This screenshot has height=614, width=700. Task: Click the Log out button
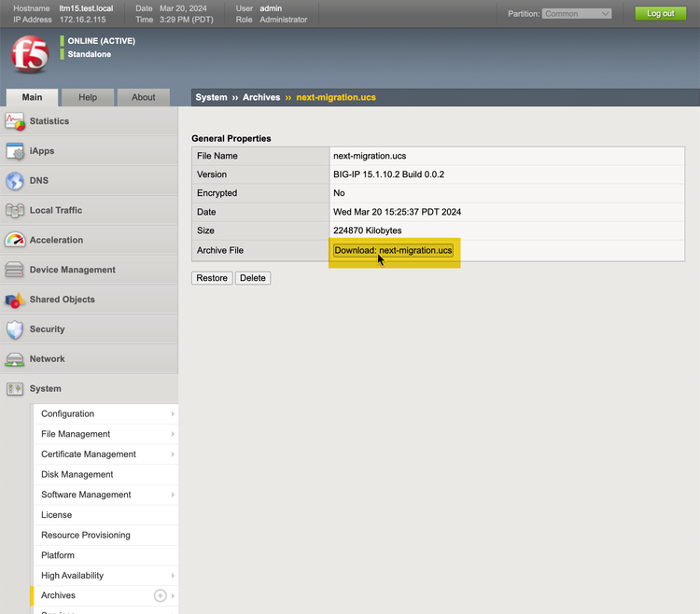coord(660,13)
